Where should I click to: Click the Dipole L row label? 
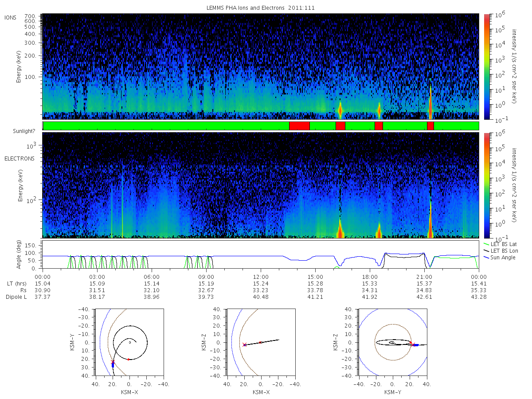[x=16, y=297]
